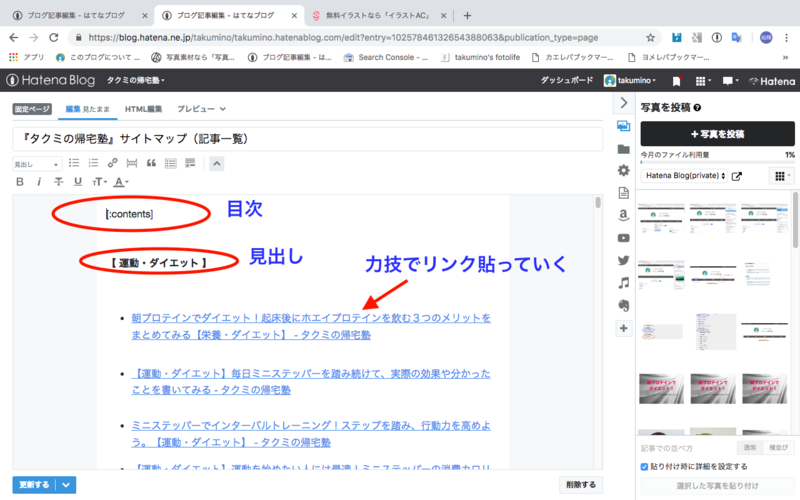This screenshot has width=800, height=500.
Task: Open music insert icon
Action: coord(623,283)
